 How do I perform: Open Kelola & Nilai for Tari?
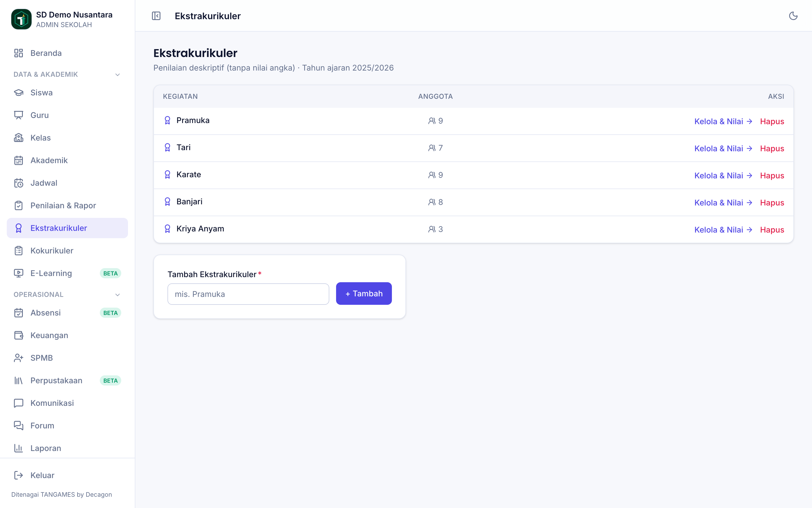pos(723,148)
